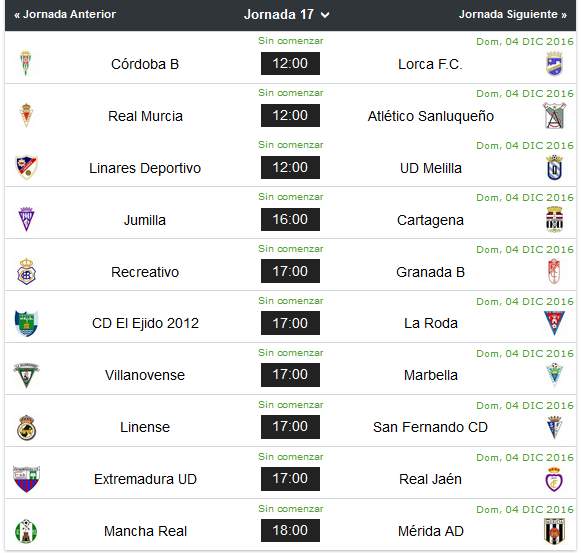Click the 16:00 Jumilla match time box
This screenshot has height=553, width=583.
click(x=290, y=219)
